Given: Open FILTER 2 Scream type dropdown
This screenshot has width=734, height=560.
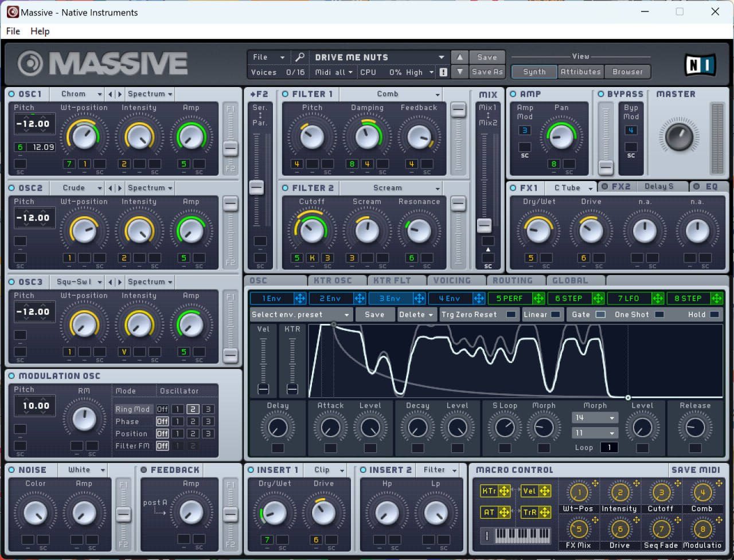Looking at the screenshot, I should [391, 188].
